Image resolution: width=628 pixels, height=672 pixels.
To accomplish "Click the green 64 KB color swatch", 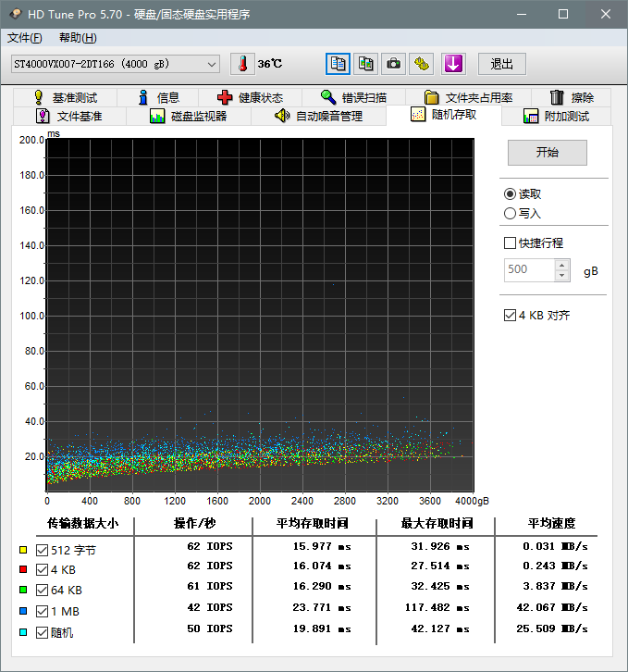I will click(23, 590).
